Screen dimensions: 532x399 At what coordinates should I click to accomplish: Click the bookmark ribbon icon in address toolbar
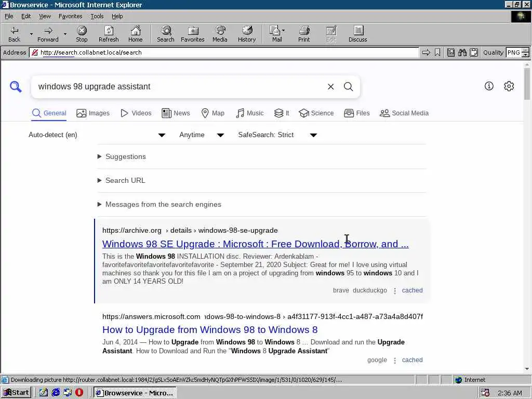[437, 52]
